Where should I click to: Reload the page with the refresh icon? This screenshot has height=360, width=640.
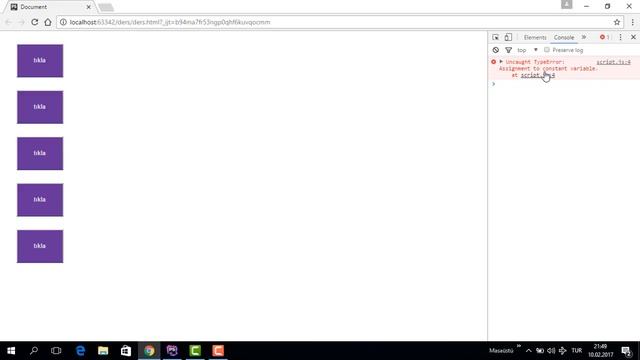coord(35,22)
